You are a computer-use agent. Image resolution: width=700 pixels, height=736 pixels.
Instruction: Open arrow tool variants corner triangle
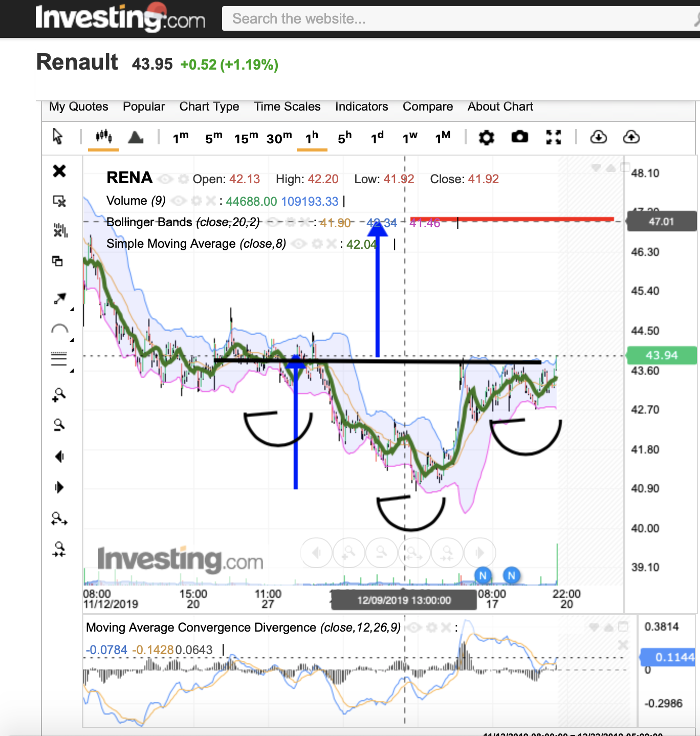point(72,309)
